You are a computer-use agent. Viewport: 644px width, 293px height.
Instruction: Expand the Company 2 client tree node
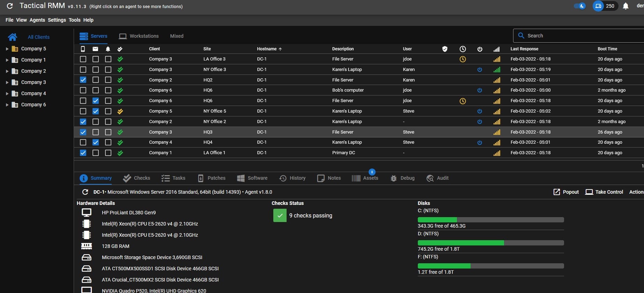[7, 71]
